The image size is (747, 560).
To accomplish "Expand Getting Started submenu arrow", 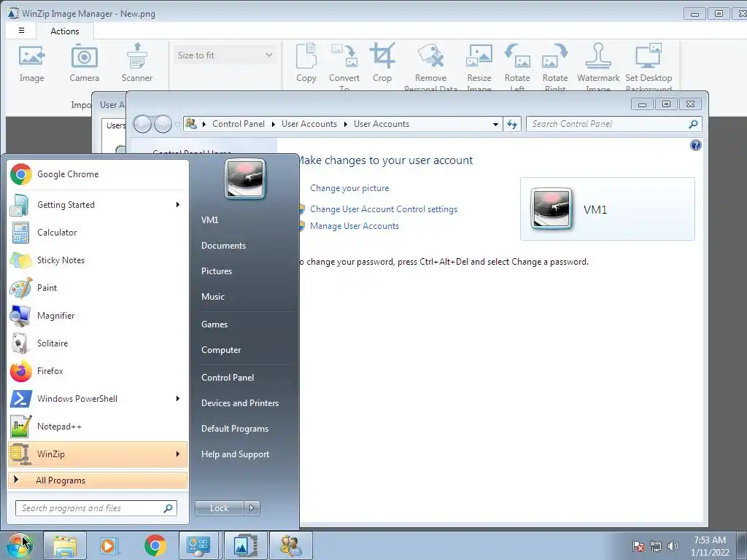I will coord(178,205).
